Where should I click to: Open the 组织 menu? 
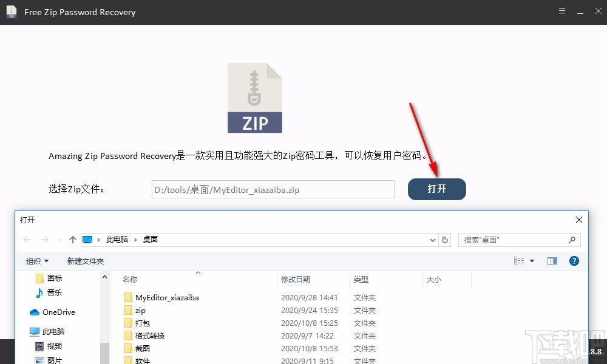coord(37,261)
